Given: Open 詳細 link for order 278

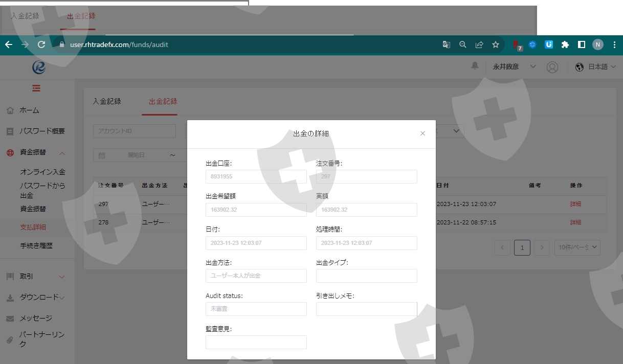Looking at the screenshot, I should (575, 222).
